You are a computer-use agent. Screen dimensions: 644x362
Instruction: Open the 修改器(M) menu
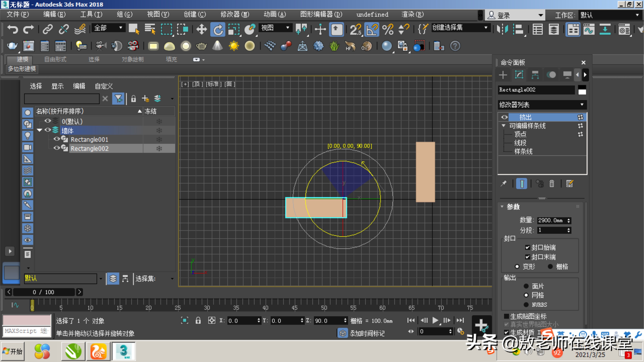[235, 14]
